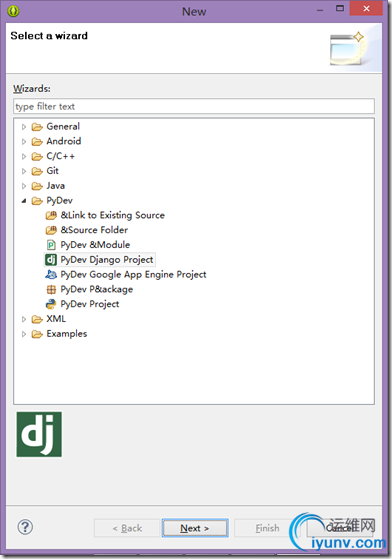The image size is (392, 559).
Task: Select the PyDev tree label
Action: coord(60,201)
